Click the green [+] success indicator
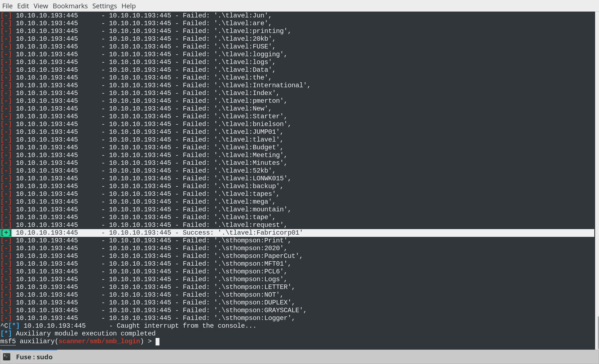599x364 pixels. [x=6, y=232]
